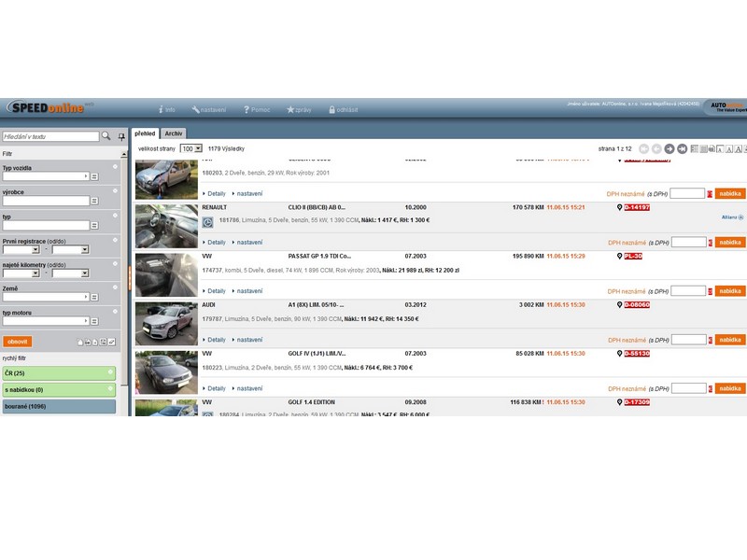Image resolution: width=747 pixels, height=560 pixels.
Task: Pin the filter panel with pushpin icon
Action: (x=121, y=137)
